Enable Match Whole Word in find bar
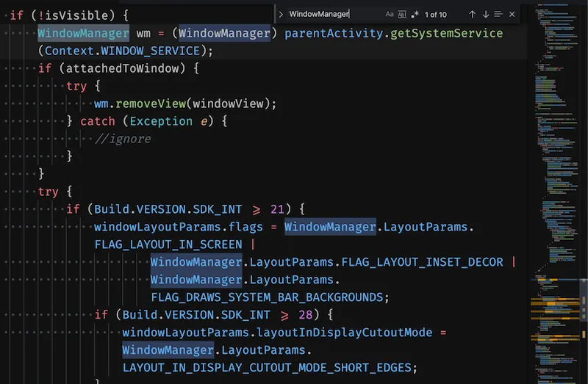 click(x=402, y=14)
